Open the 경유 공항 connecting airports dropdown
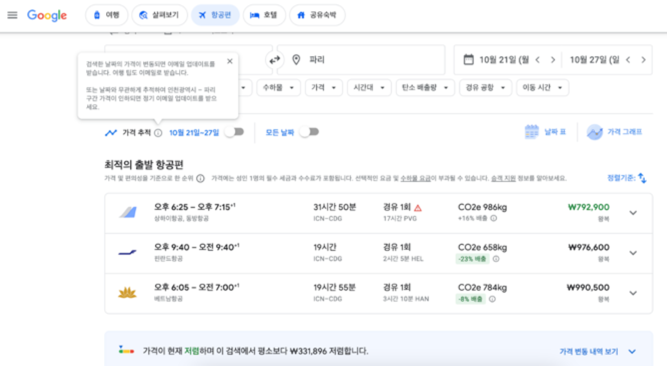Image resolution: width=667 pixels, height=366 pixels. coord(485,88)
